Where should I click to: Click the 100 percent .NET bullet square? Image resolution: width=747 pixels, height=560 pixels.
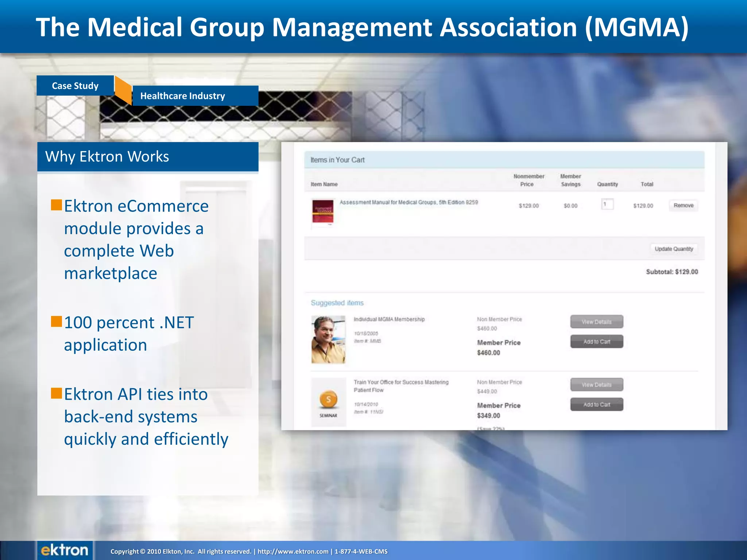[57, 321]
